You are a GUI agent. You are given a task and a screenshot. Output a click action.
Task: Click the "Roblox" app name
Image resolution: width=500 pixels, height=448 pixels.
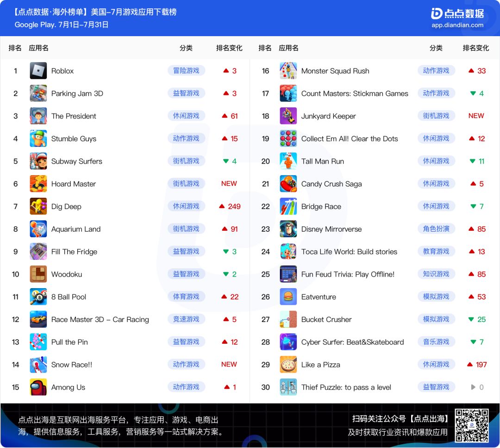[x=62, y=71]
